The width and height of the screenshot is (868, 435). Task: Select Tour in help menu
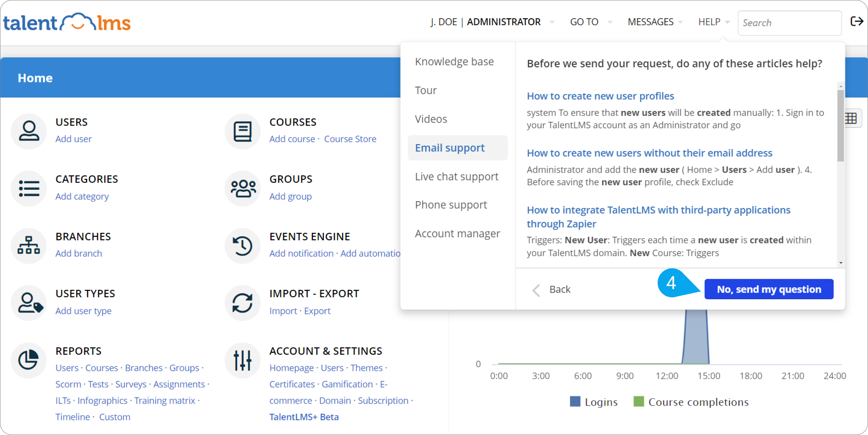coord(426,90)
